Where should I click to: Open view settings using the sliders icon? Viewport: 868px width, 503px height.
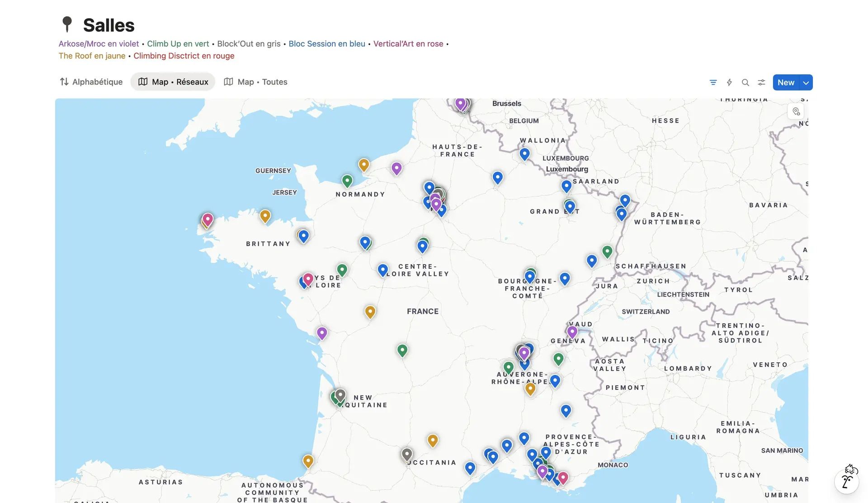point(761,82)
